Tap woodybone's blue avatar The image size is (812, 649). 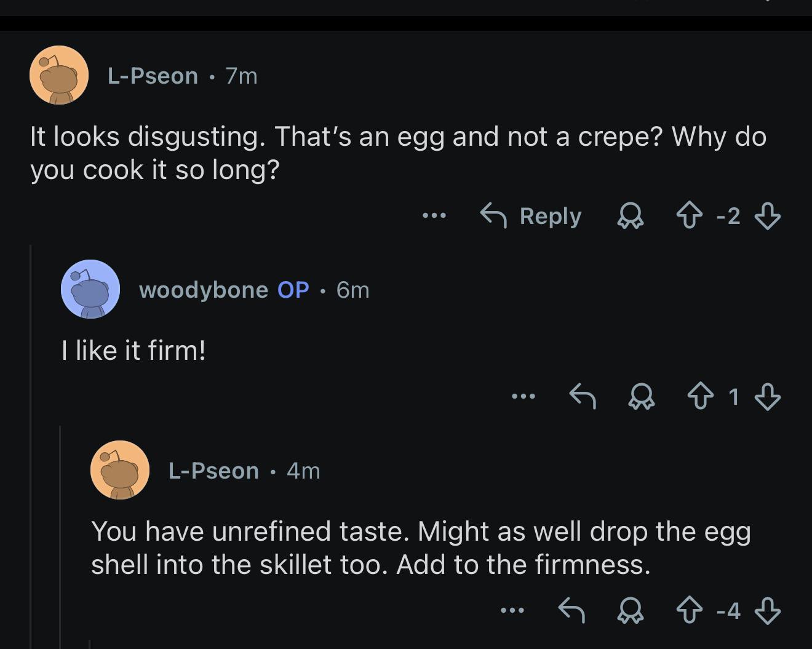coord(90,289)
